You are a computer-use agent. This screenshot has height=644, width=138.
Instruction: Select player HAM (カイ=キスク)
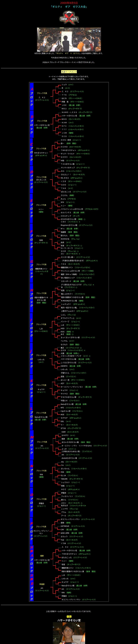click(x=70, y=432)
